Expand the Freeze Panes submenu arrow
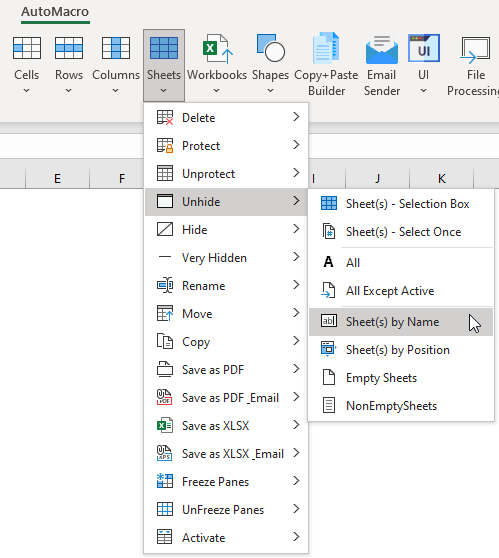The image size is (499, 558). [296, 481]
